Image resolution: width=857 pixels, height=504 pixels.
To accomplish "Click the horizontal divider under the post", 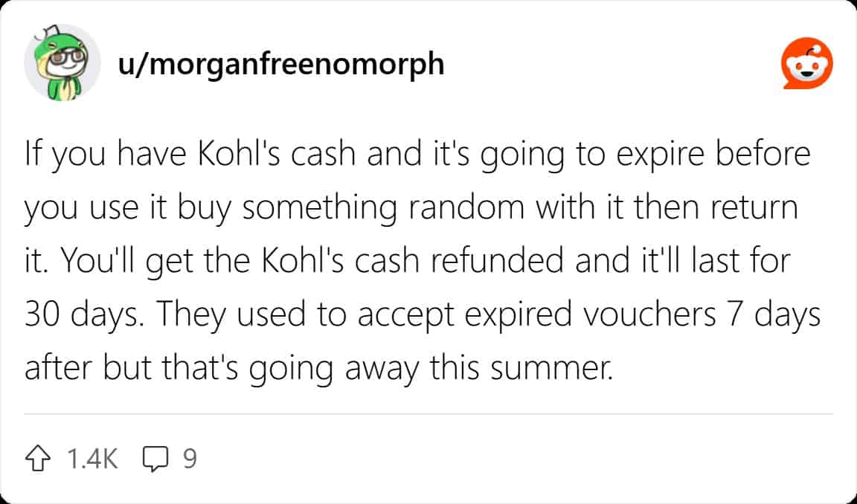I will coord(428,413).
